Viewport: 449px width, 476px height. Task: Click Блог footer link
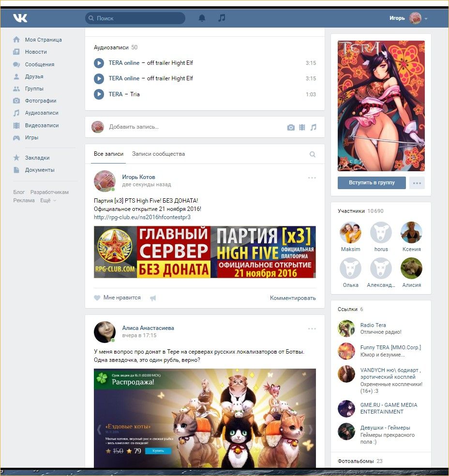click(19, 192)
